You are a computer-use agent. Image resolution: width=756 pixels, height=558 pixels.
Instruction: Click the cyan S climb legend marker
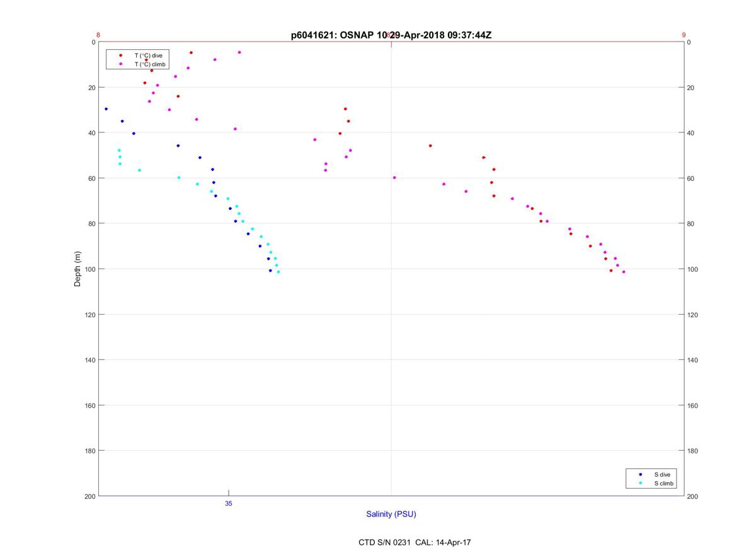pos(641,484)
